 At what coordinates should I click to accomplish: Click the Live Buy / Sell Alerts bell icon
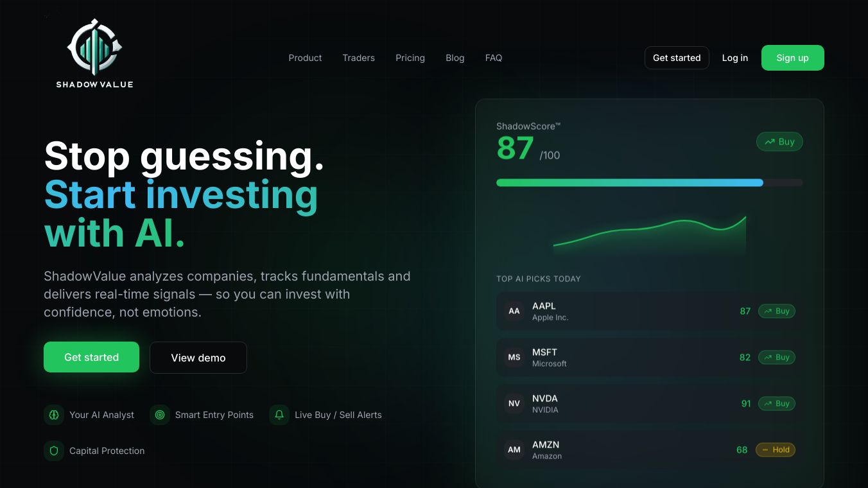click(x=279, y=415)
